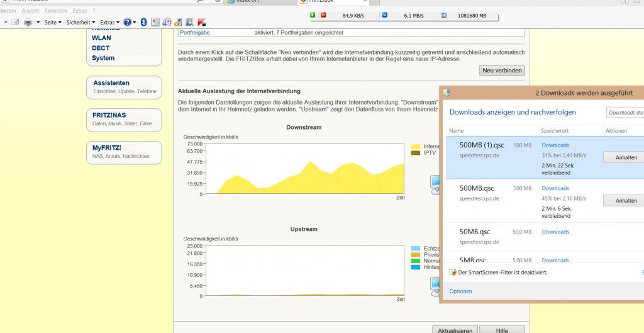
Task: Click the computer icon beside the Downstream chart
Action: tap(435, 185)
